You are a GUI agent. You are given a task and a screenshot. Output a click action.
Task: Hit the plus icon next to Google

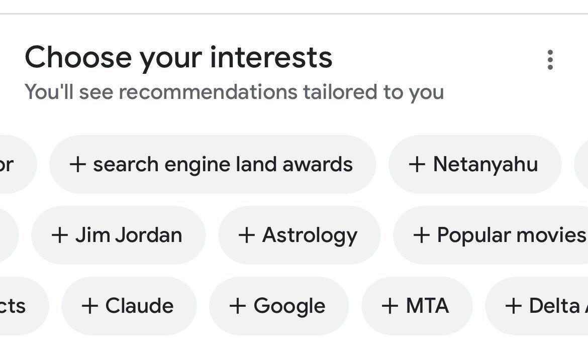tap(238, 306)
